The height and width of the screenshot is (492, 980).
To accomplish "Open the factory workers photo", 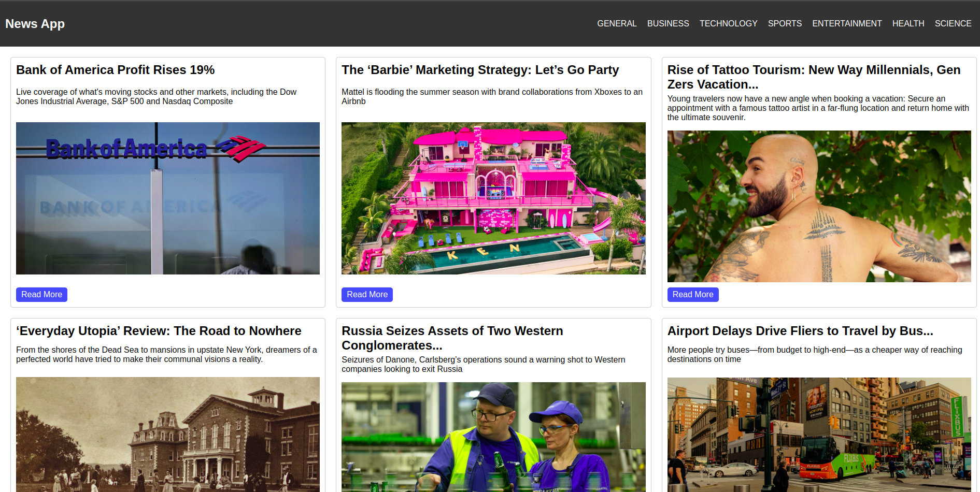I will tap(493, 437).
